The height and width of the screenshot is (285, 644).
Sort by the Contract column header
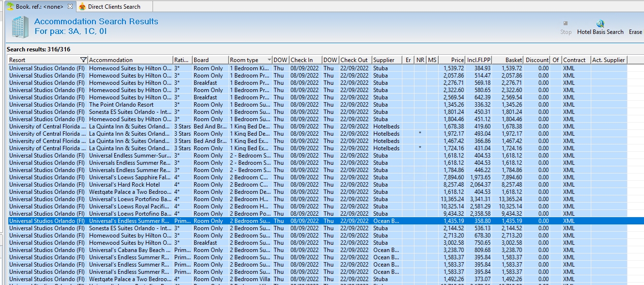pyautogui.click(x=576, y=60)
